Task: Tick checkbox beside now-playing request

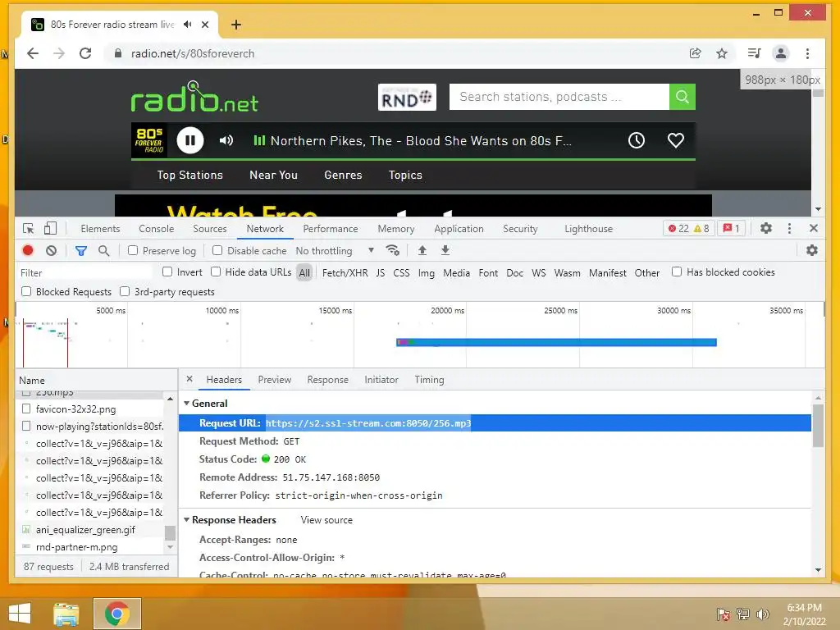Action: tap(25, 427)
